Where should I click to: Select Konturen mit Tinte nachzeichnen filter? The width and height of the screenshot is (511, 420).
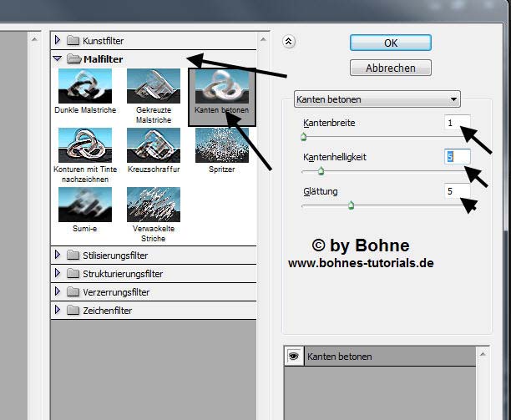[x=83, y=144]
